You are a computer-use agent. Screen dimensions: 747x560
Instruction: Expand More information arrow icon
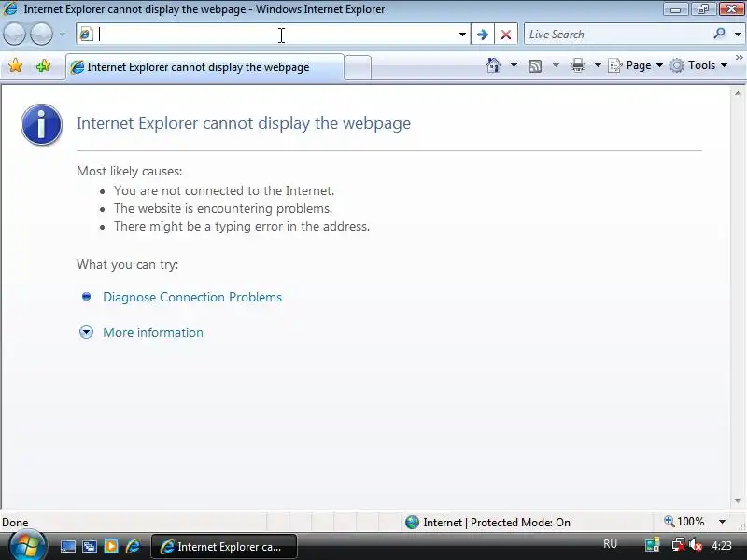coord(86,332)
